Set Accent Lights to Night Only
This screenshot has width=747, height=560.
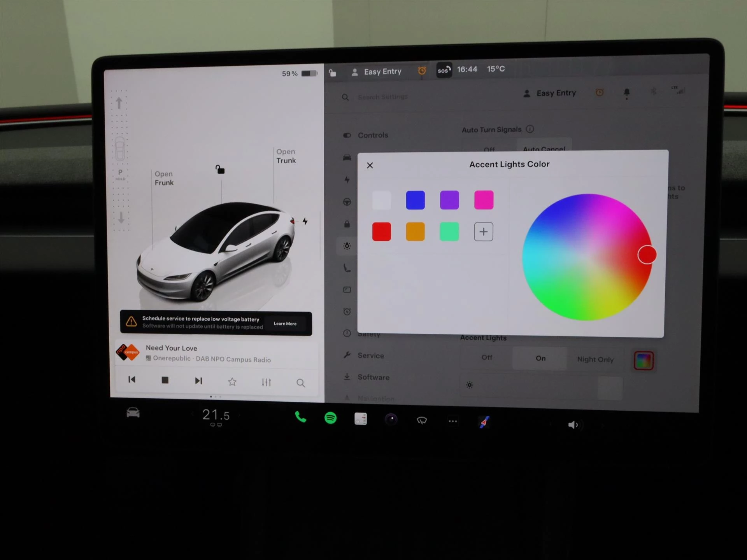click(595, 359)
